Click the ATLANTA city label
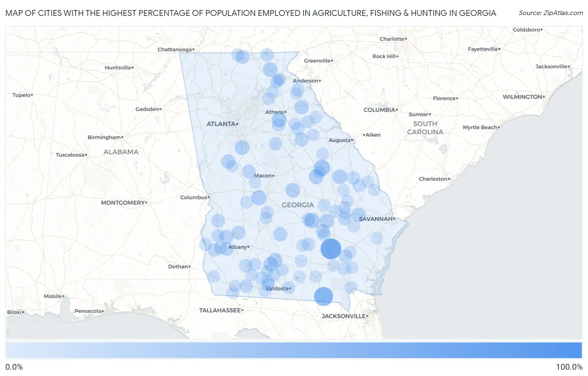 [221, 124]
